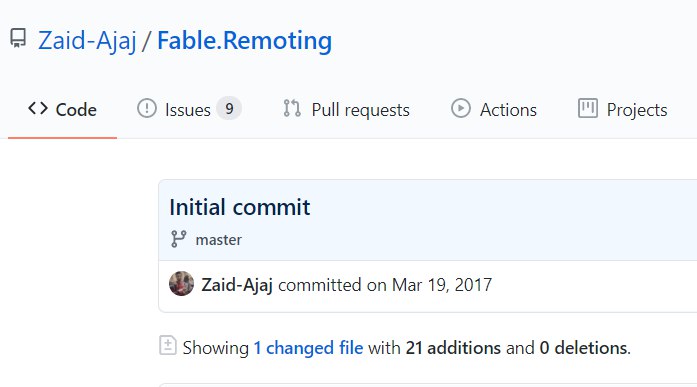Click the Code angle-brackets icon
The width and height of the screenshot is (697, 387).
(38, 108)
